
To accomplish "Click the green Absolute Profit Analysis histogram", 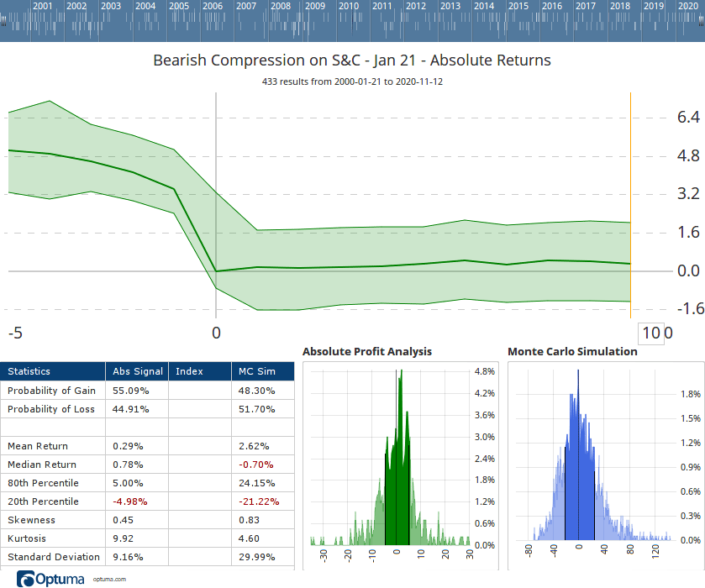I will [x=397, y=470].
